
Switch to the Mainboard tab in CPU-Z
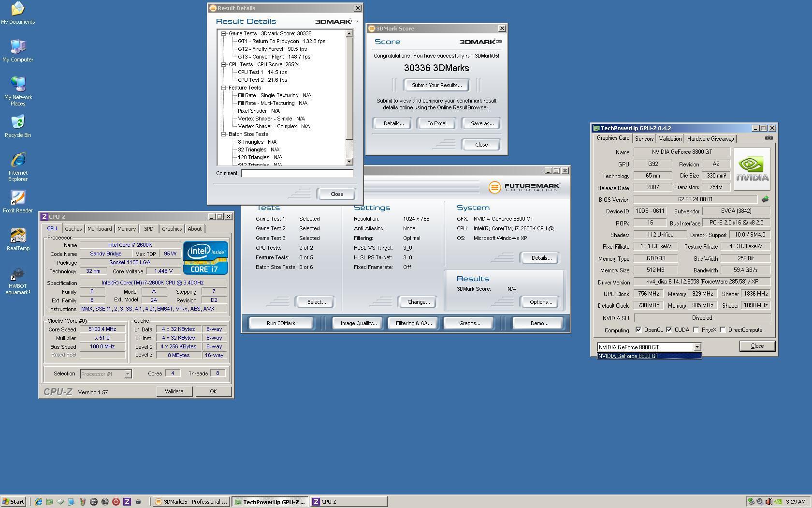[100, 229]
